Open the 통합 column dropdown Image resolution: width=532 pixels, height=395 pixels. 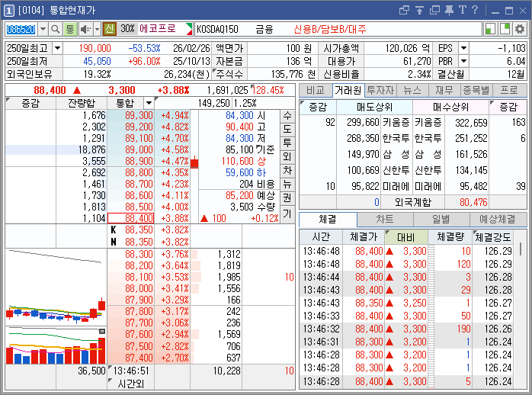[x=149, y=103]
